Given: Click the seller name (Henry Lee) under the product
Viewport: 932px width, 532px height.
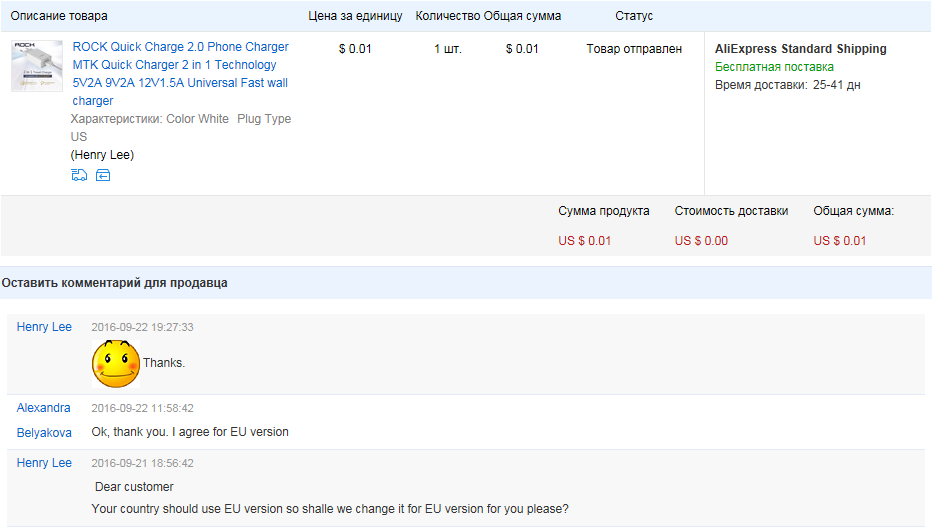Looking at the screenshot, I should (x=102, y=155).
